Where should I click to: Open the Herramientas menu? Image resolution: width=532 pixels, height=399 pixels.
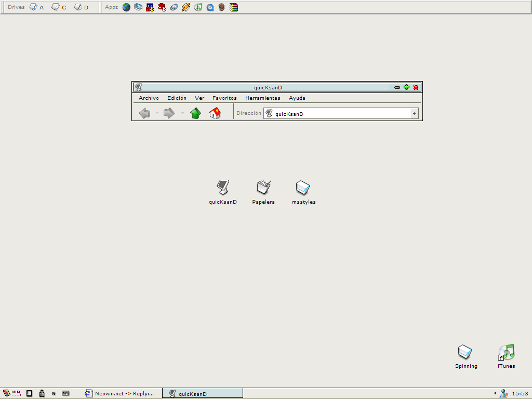pyautogui.click(x=262, y=98)
